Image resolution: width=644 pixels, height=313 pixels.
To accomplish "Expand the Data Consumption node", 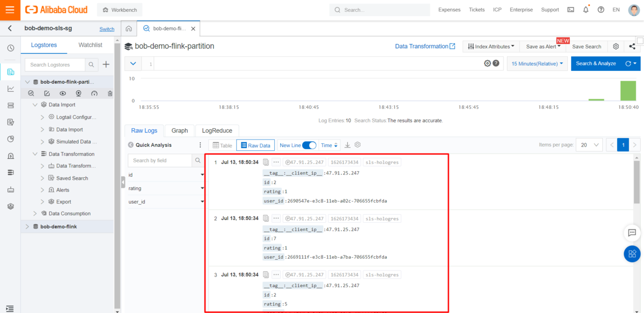I will (35, 214).
